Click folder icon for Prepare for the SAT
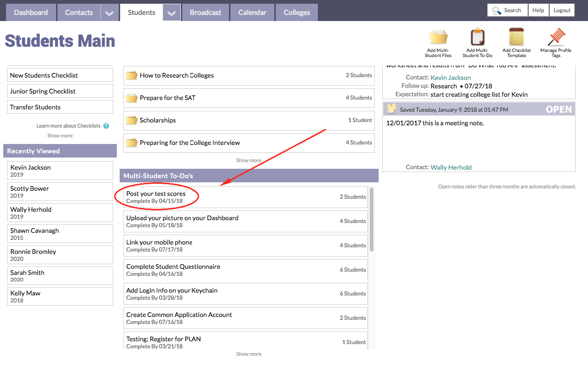 [132, 98]
